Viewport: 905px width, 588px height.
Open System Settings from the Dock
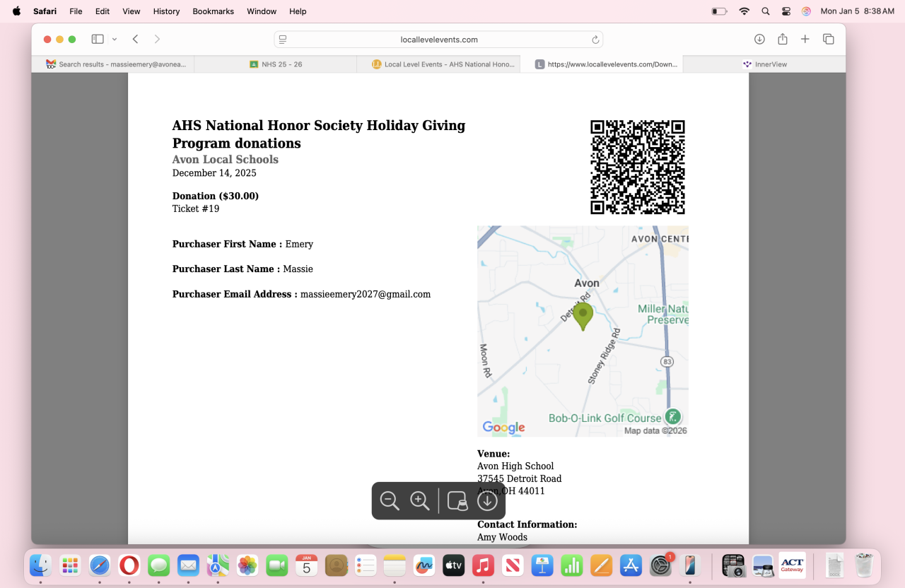(x=660, y=565)
